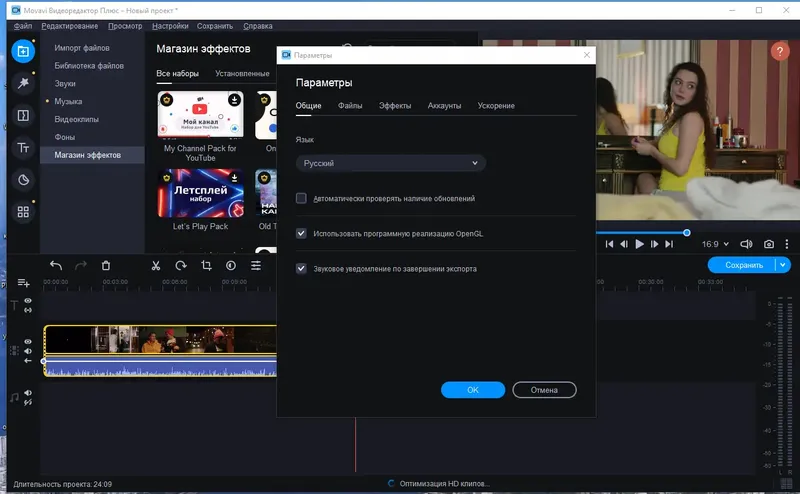Select the Общие tab in Параметры

pos(308,106)
